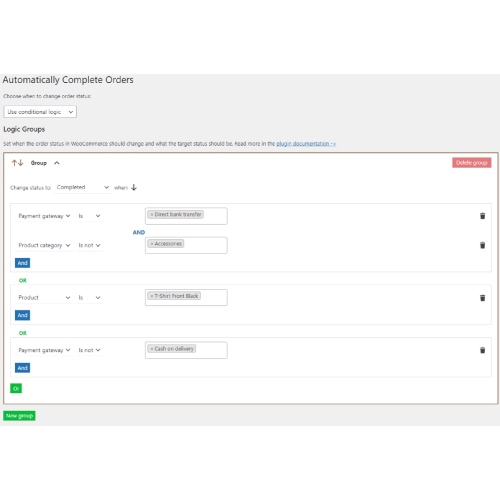Remove the Cash on delivery tag
This screenshot has width=500, height=500.
point(152,349)
